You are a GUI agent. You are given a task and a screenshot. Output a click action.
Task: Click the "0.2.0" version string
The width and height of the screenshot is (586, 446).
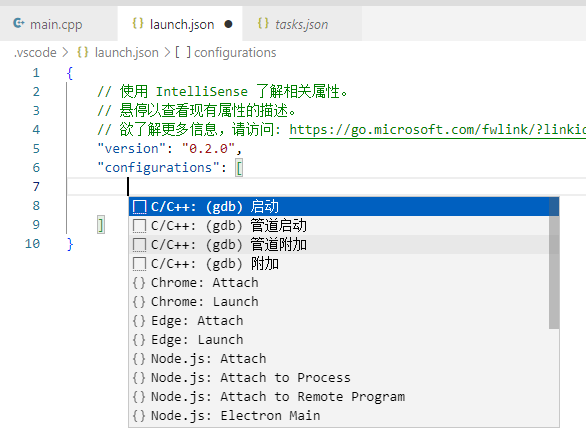point(208,149)
